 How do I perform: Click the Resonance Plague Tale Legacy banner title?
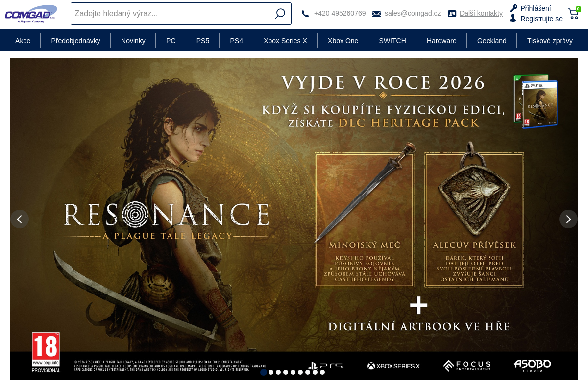pyautogui.click(x=166, y=221)
